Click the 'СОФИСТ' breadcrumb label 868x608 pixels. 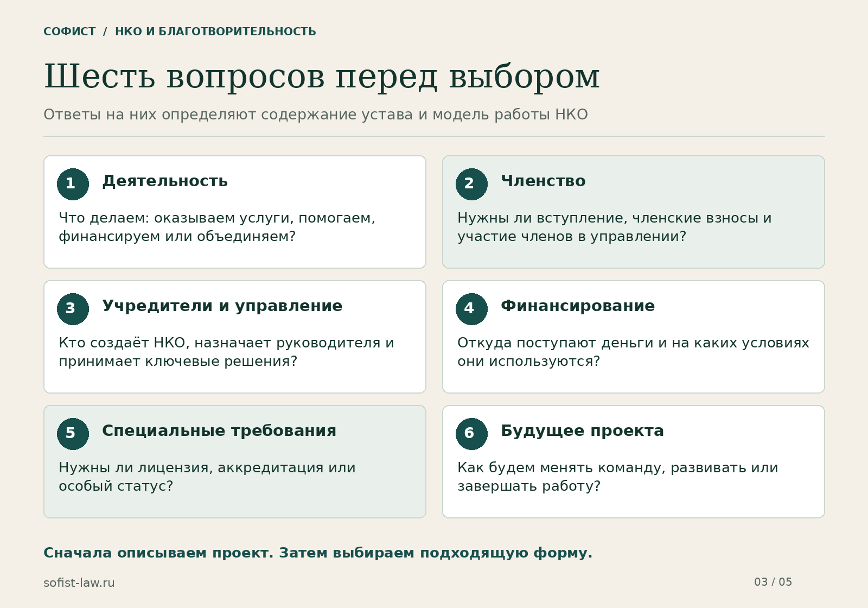(69, 31)
